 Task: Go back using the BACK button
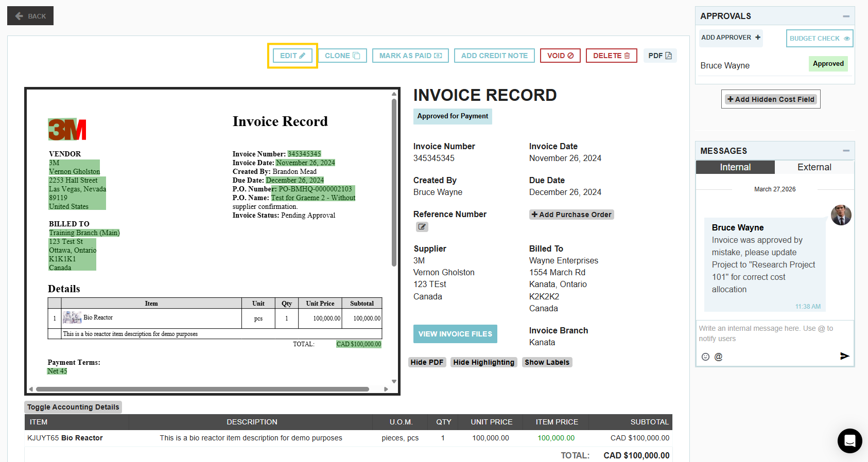(x=30, y=16)
